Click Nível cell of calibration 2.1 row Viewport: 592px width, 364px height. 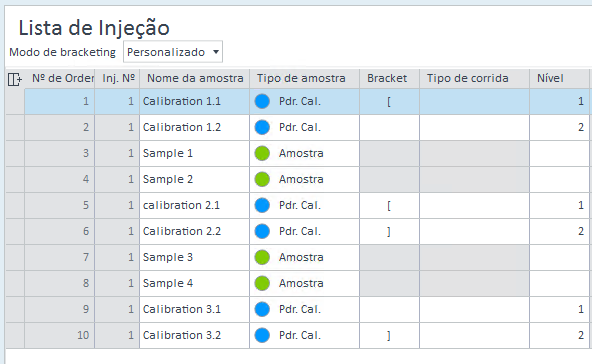coord(560,205)
